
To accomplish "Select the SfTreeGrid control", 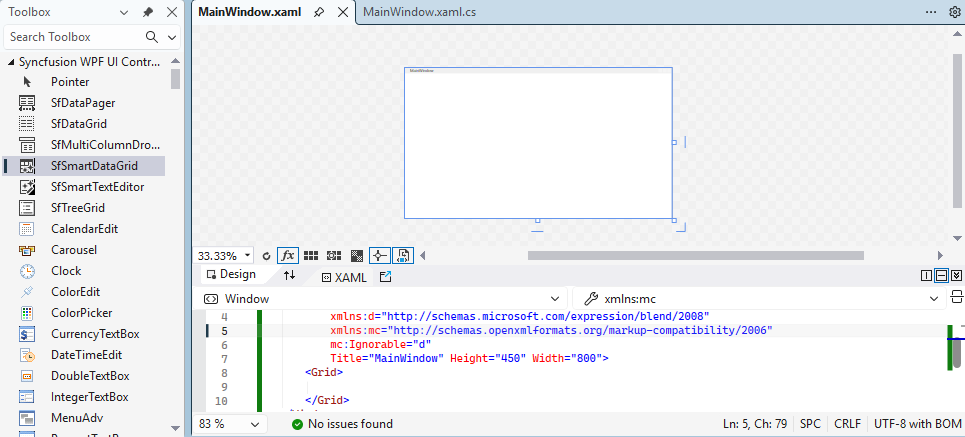I will pos(84,208).
